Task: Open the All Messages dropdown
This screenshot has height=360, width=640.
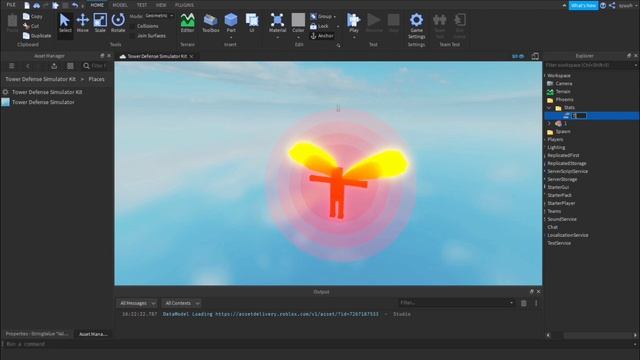Action: (x=137, y=303)
